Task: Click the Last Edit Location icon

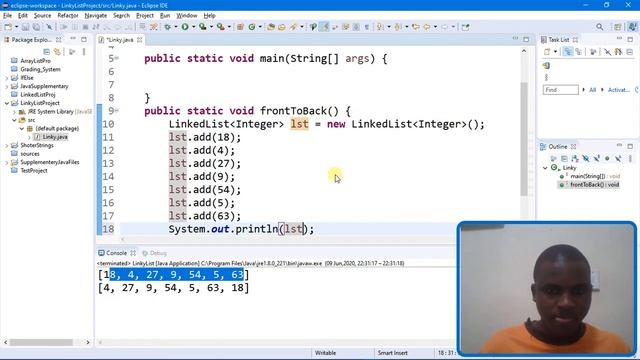Action: [416, 27]
